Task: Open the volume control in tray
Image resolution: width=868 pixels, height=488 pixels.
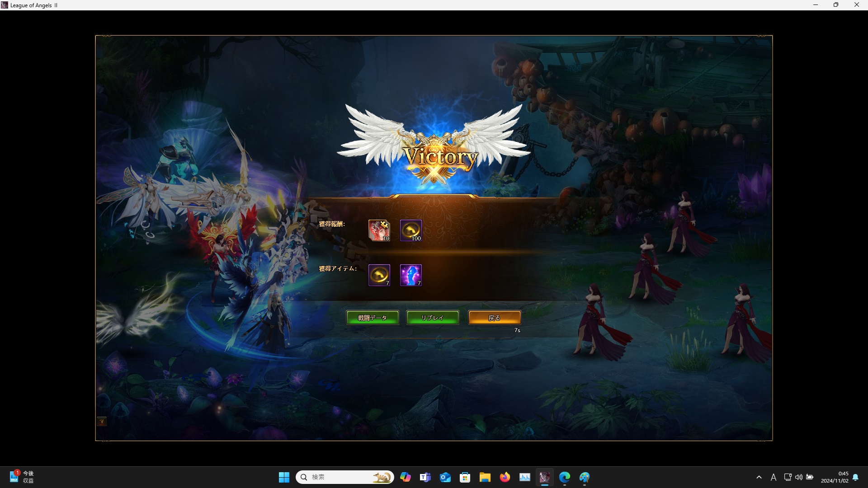Action: pos(799,477)
